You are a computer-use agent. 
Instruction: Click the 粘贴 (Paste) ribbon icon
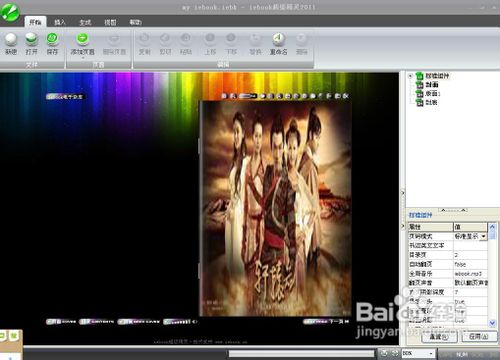[x=186, y=43]
